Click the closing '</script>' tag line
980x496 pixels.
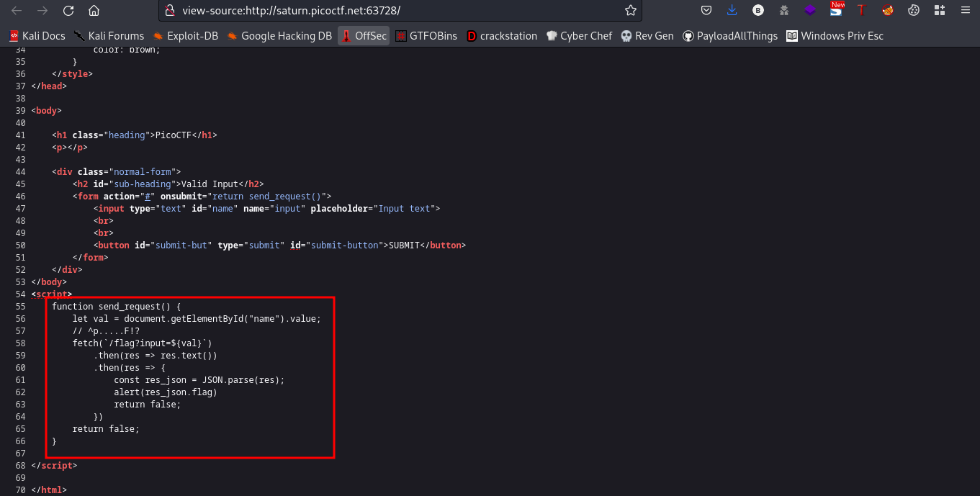click(x=54, y=466)
